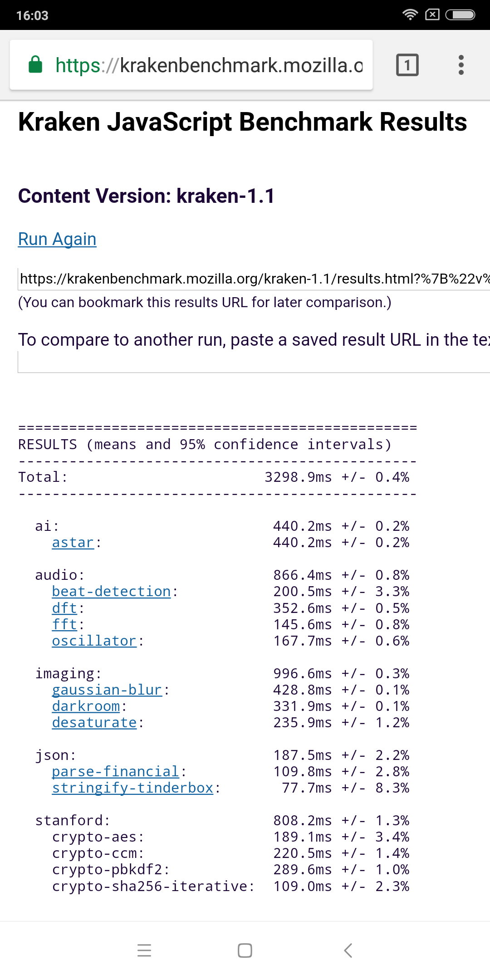Open Chrome's three-dot menu
This screenshot has width=490, height=980.
tap(461, 65)
